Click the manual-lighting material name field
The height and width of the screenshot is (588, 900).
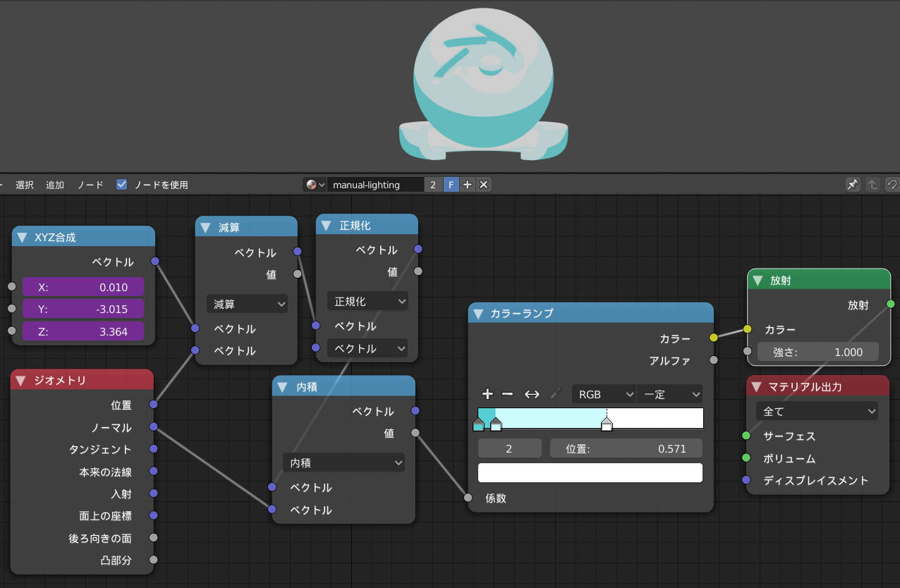(375, 185)
